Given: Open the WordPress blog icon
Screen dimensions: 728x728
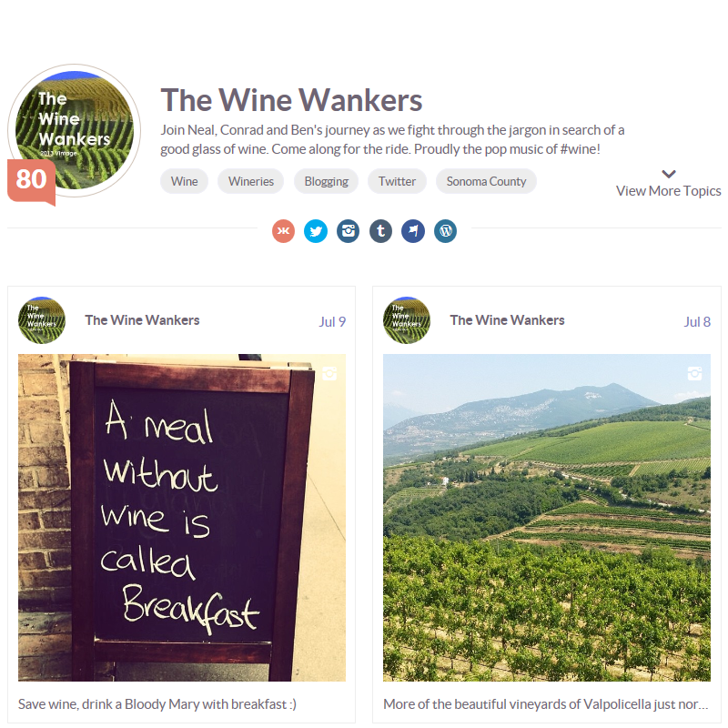Looking at the screenshot, I should pos(446,231).
